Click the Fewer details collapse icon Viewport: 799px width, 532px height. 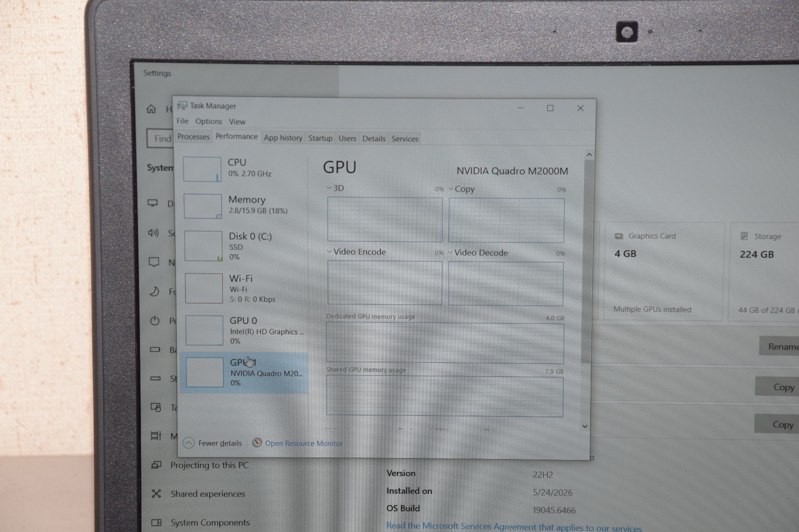pyautogui.click(x=188, y=443)
